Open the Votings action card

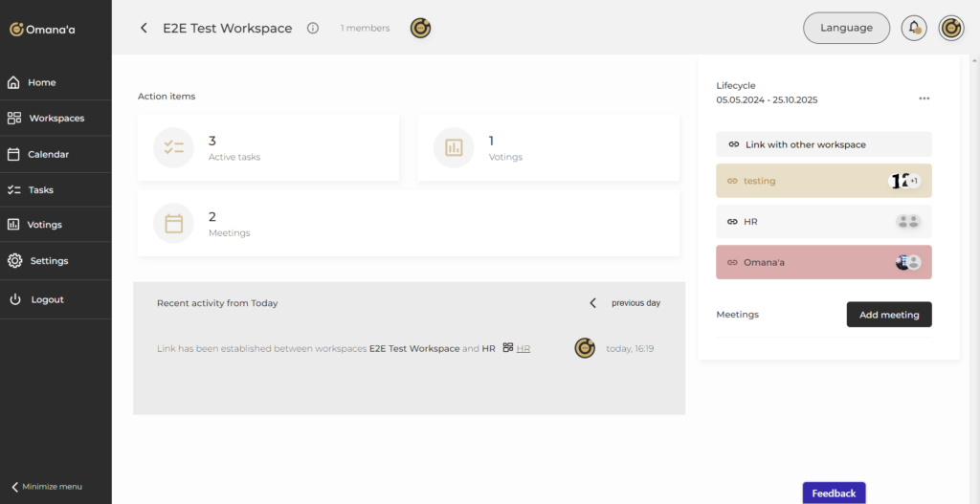547,147
